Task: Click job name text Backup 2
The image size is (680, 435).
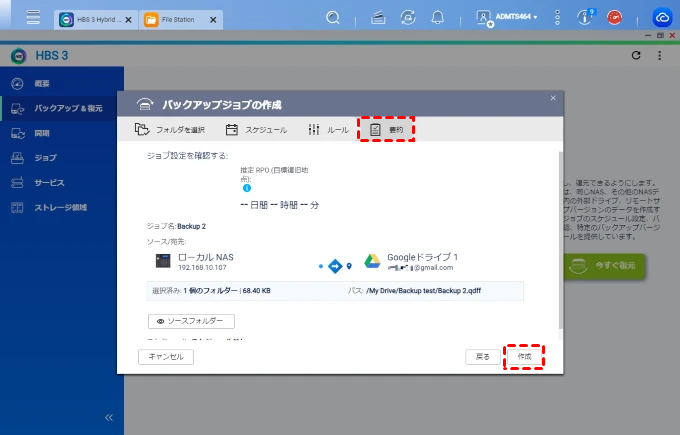Action: point(191,226)
